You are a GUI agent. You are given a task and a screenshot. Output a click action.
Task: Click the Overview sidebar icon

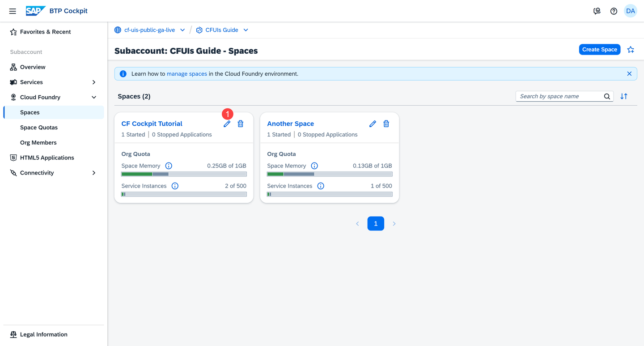point(13,67)
